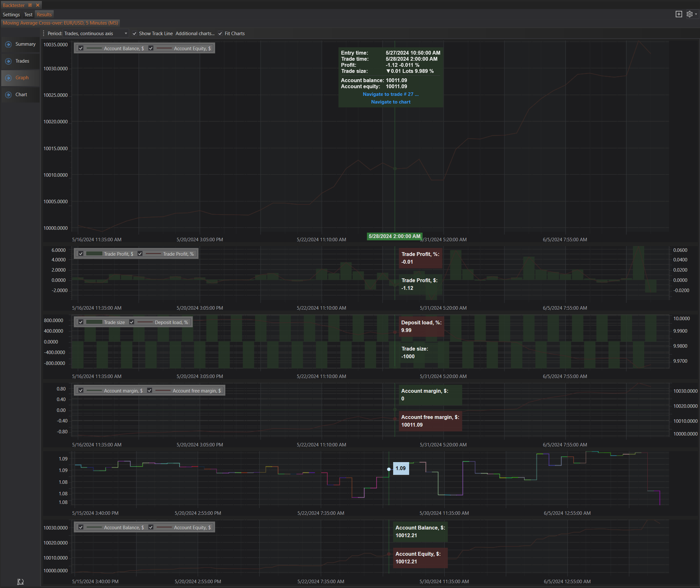Click Navigate to trade # 27 link

point(390,94)
